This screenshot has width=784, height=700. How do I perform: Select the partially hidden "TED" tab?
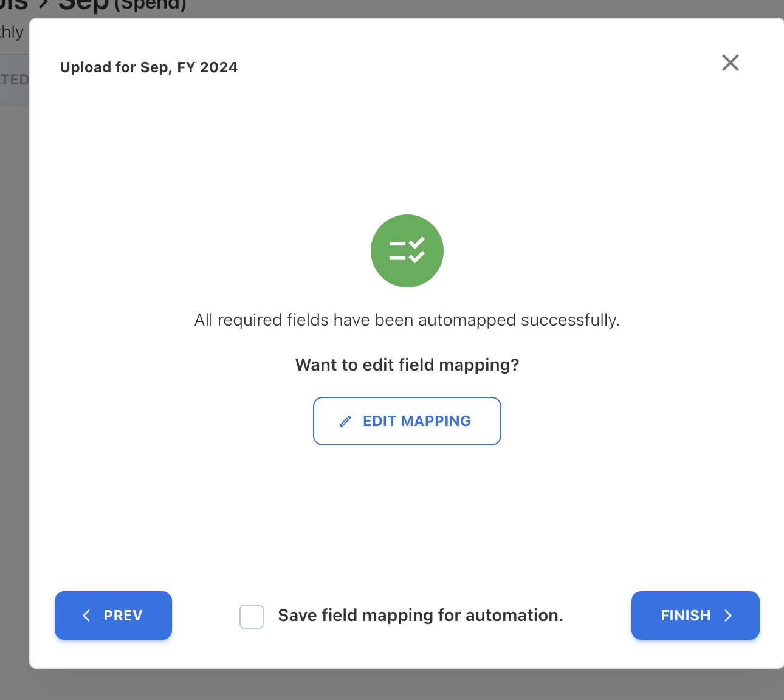(x=14, y=80)
